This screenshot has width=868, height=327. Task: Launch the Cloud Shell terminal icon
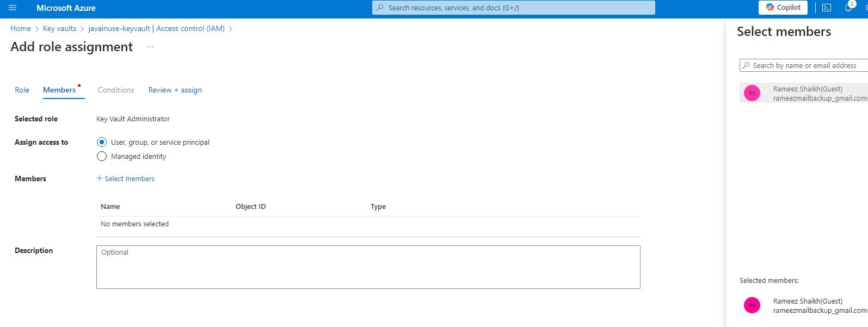[x=826, y=8]
